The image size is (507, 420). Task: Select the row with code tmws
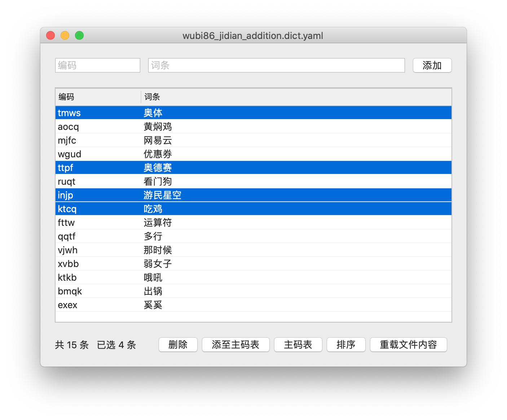253,113
